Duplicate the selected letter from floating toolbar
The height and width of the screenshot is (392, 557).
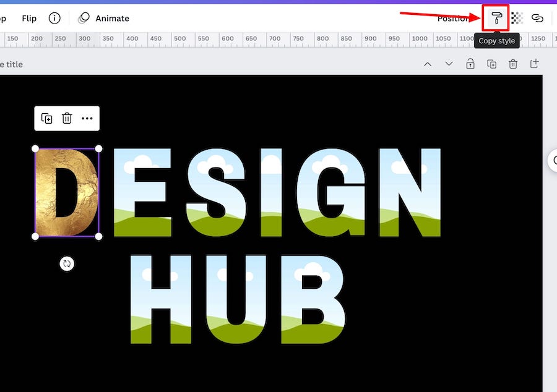click(47, 118)
